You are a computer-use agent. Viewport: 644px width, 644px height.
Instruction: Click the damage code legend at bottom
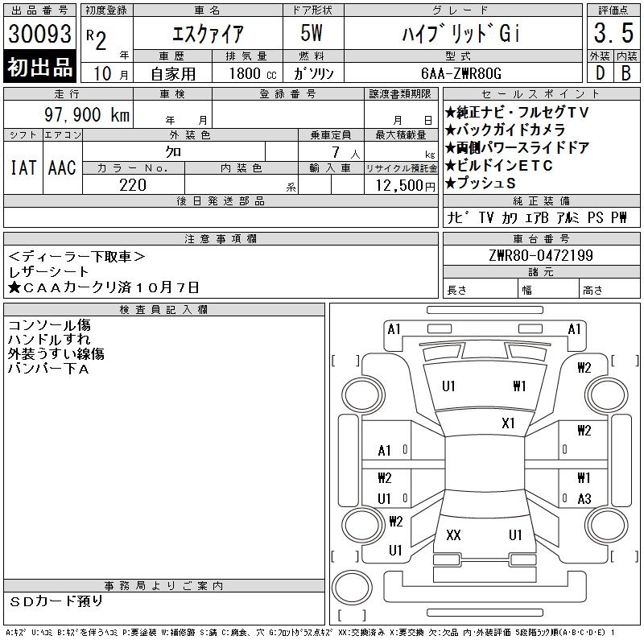coord(310,633)
